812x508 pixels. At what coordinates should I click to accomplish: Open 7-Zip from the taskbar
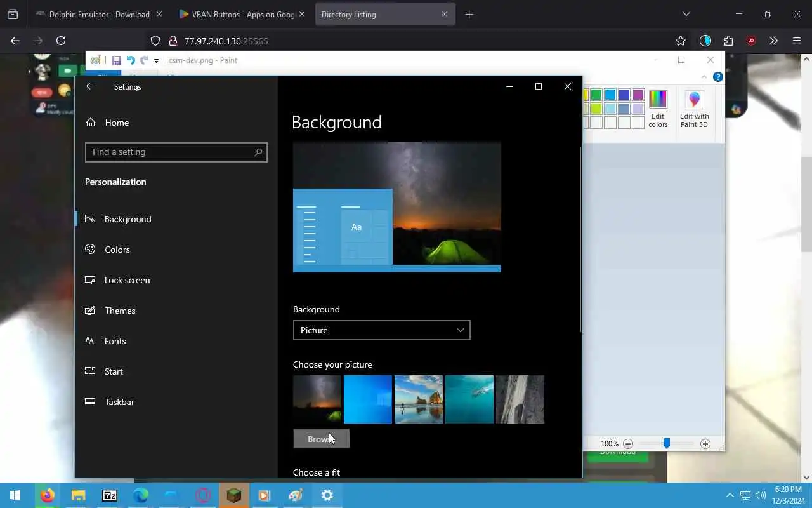pyautogui.click(x=110, y=495)
